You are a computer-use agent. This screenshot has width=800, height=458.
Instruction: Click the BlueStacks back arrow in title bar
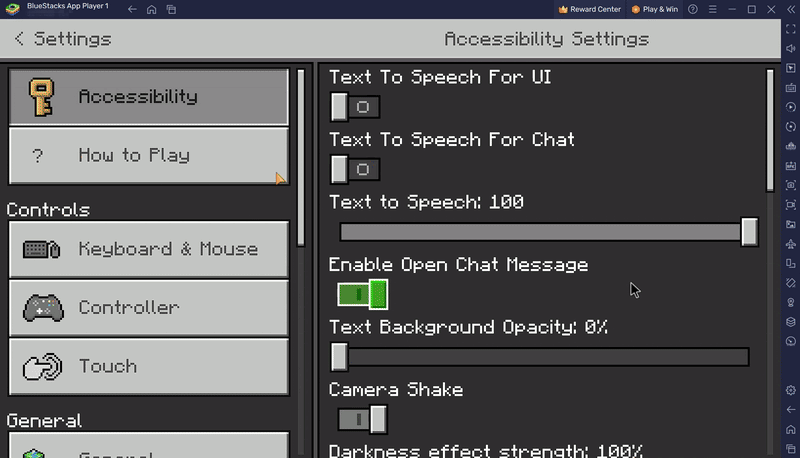[x=132, y=9]
